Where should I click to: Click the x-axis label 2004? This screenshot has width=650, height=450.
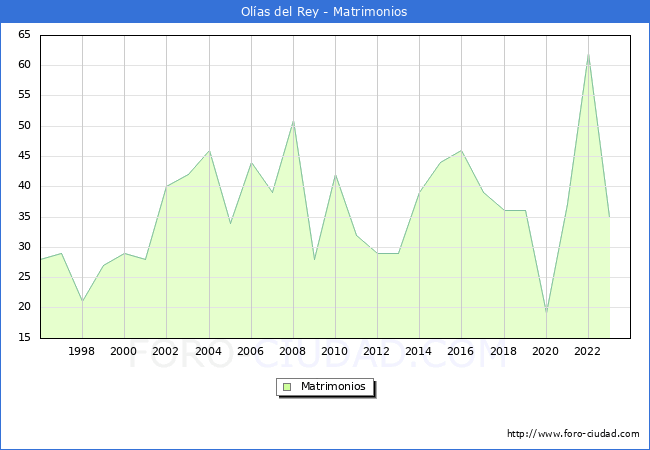(209, 351)
